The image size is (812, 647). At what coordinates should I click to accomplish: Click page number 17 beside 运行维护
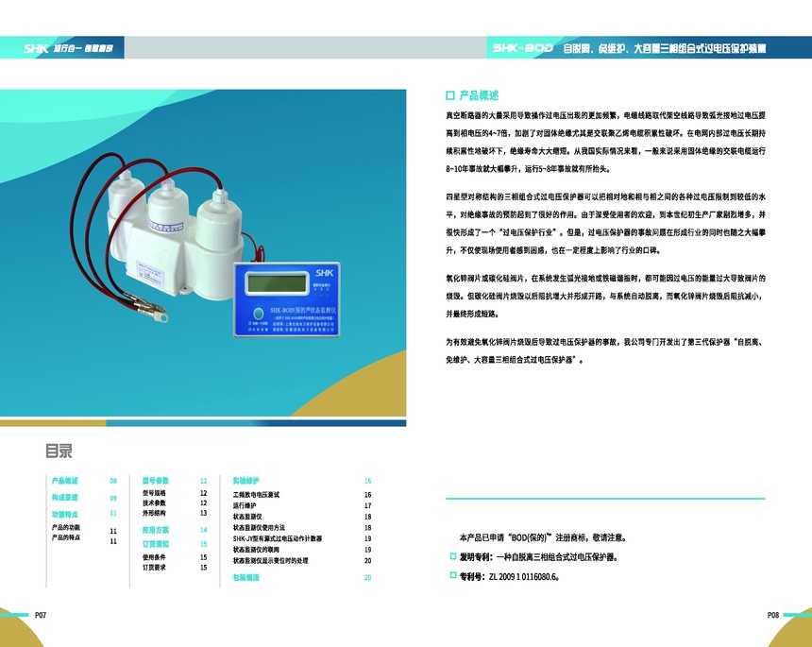(x=367, y=505)
